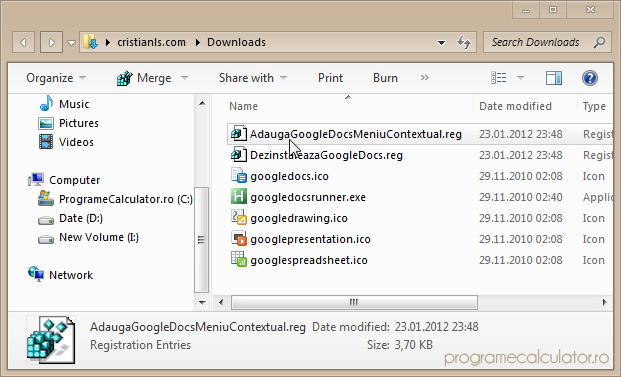This screenshot has width=621, height=377.
Task: Click the googledrawing.ico drawing icon
Action: pos(239,217)
